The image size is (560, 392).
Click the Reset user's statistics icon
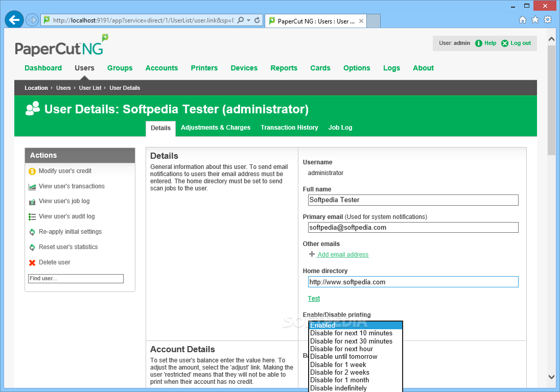click(x=32, y=247)
